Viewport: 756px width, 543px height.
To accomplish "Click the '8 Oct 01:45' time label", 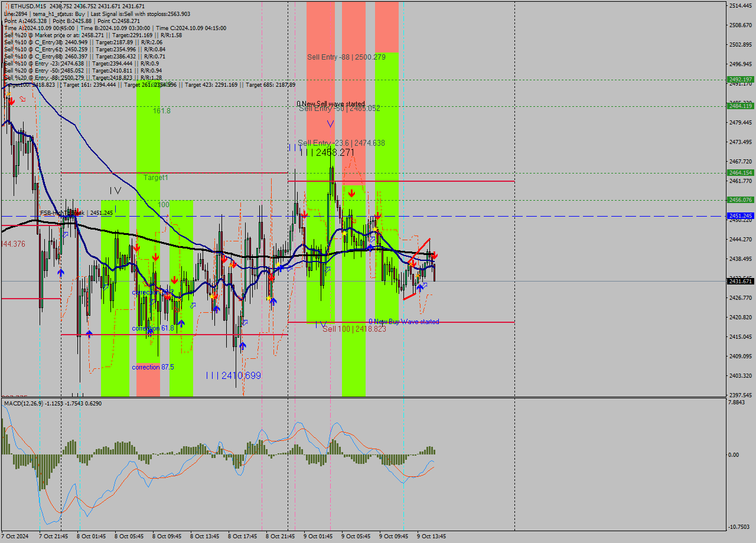I will tap(92, 537).
